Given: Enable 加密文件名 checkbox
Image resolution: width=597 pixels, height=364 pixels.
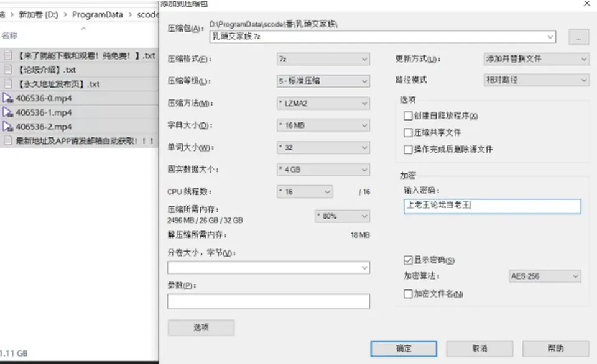Looking at the screenshot, I should (x=408, y=294).
